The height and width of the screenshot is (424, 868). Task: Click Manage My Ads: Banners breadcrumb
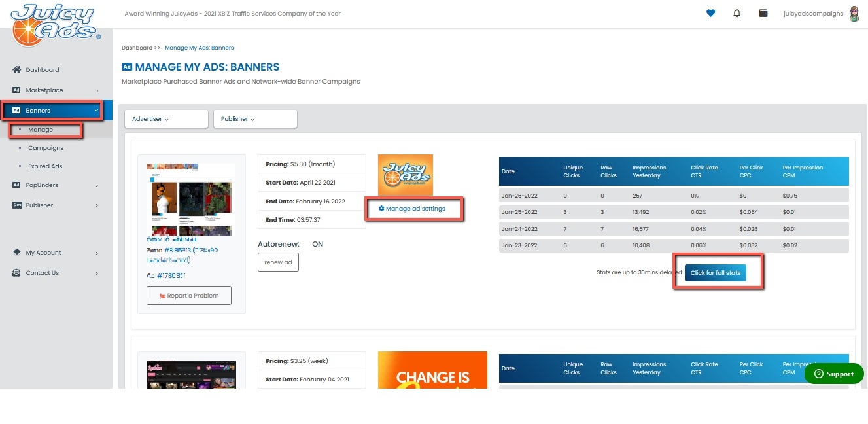click(x=200, y=48)
